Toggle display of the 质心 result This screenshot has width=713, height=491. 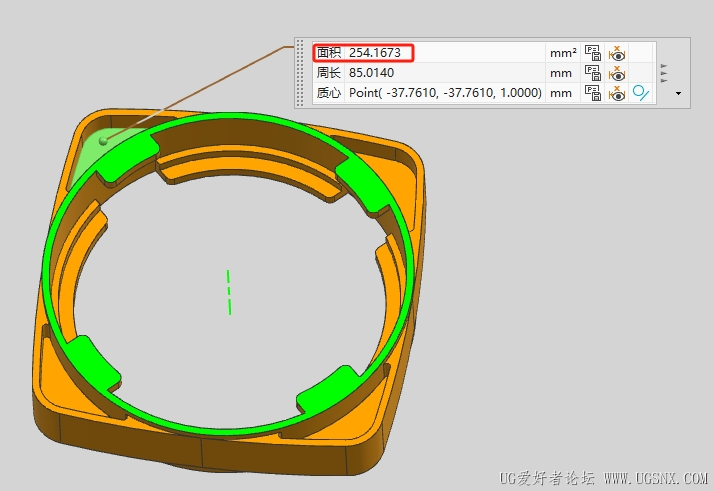tap(617, 93)
